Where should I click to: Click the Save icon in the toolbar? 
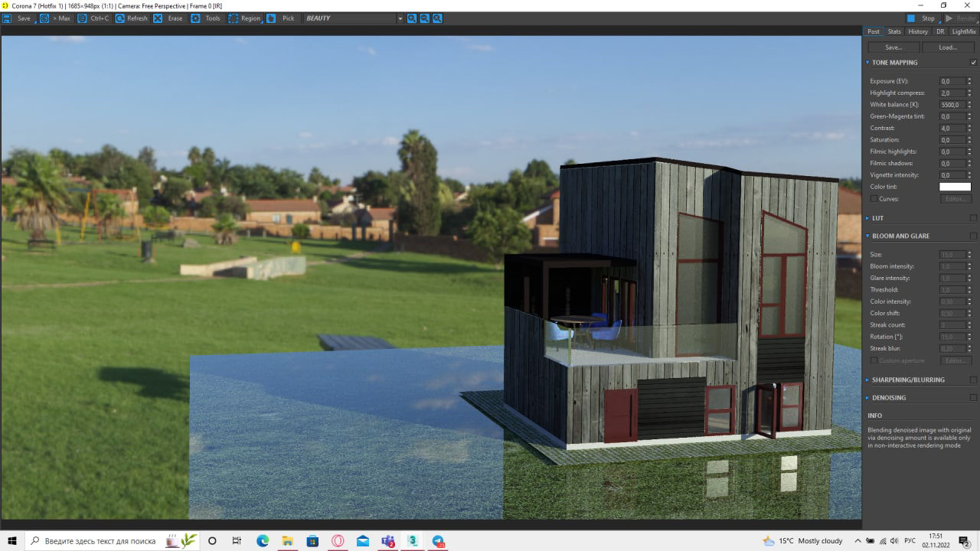pyautogui.click(x=7, y=18)
